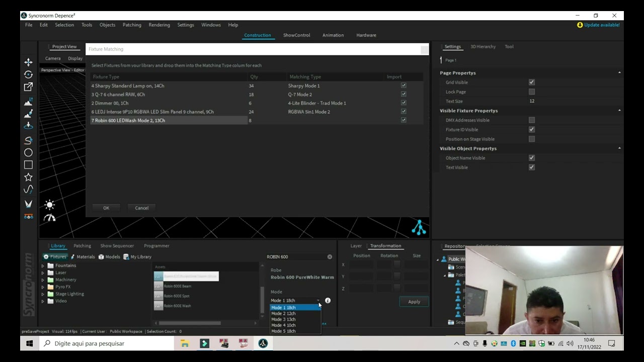Select the beam spread tool icon
Image resolution: width=644 pixels, height=362 pixels.
coord(28,204)
